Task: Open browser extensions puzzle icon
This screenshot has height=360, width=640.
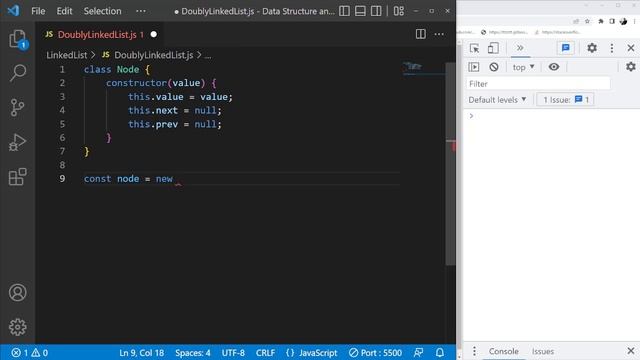Action: point(601,21)
